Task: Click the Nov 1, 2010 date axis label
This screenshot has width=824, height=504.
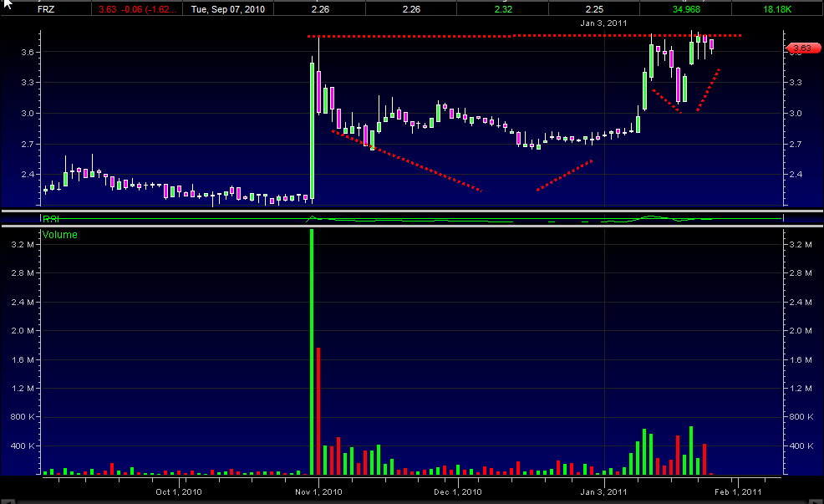Action: [318, 492]
